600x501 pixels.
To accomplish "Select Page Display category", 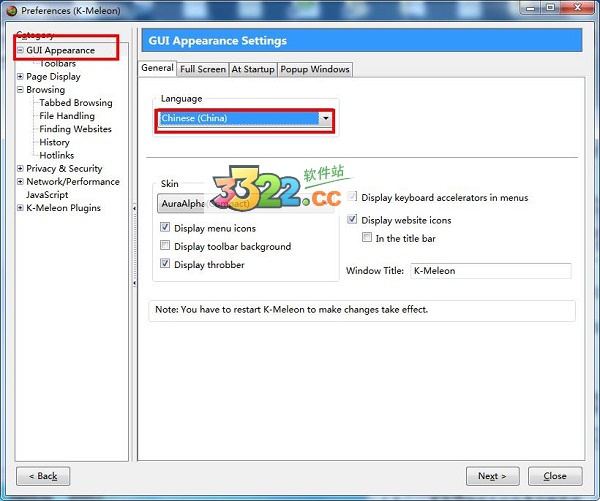I will (53, 77).
